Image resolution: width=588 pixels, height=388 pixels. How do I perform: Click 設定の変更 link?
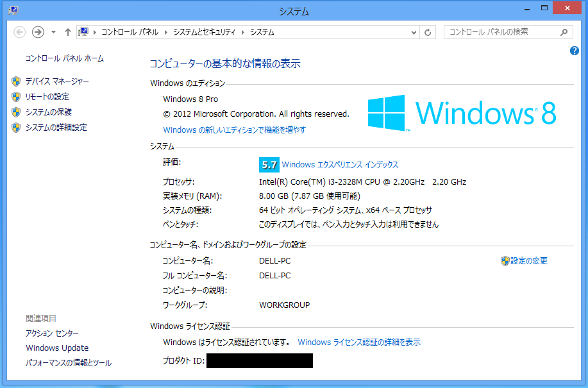(x=529, y=261)
